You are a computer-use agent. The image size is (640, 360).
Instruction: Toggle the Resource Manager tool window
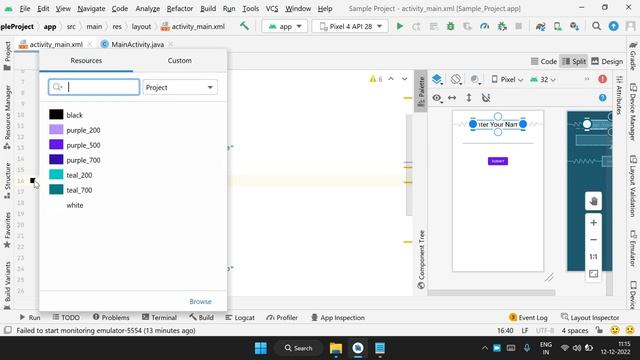[7, 118]
